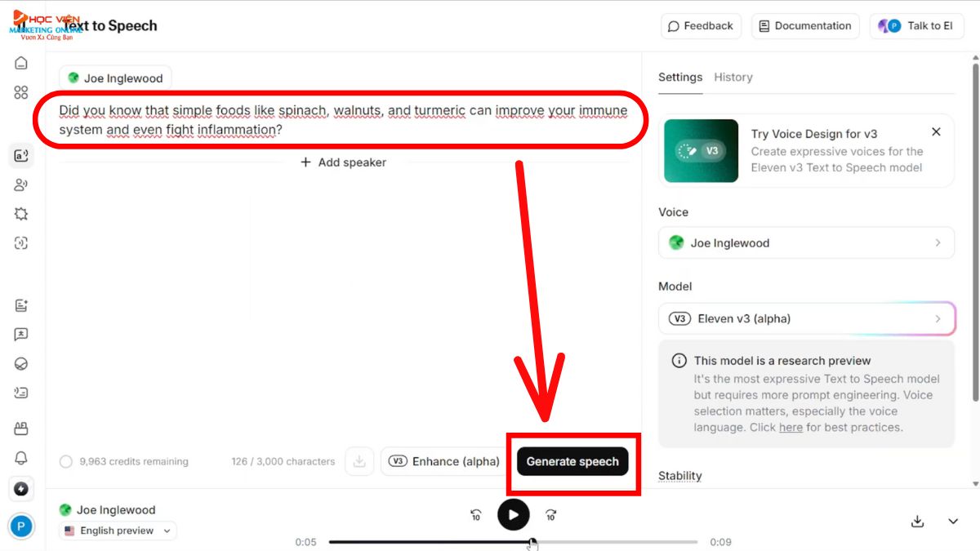Click the greyed download icon beside Enhance

pos(359,461)
